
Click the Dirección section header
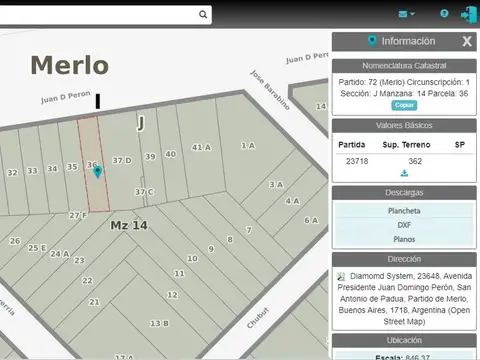pos(404,259)
